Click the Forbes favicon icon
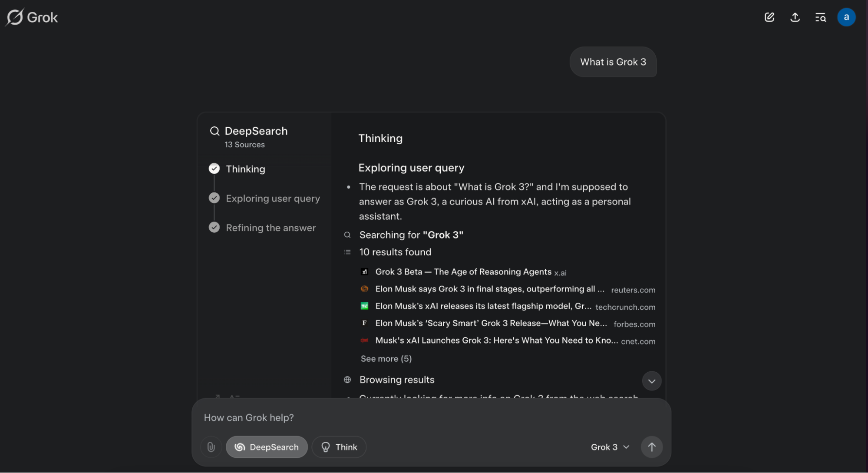Image resolution: width=868 pixels, height=473 pixels. (364, 323)
